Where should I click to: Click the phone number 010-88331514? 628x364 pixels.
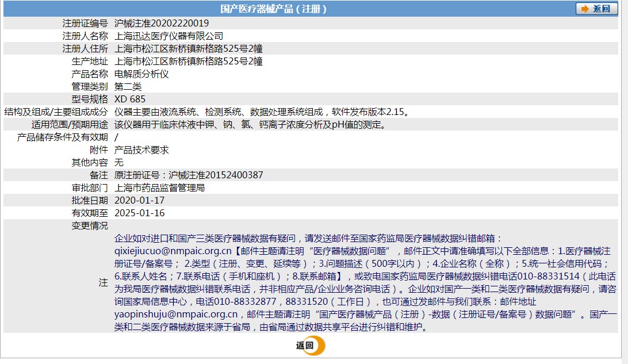548,276
